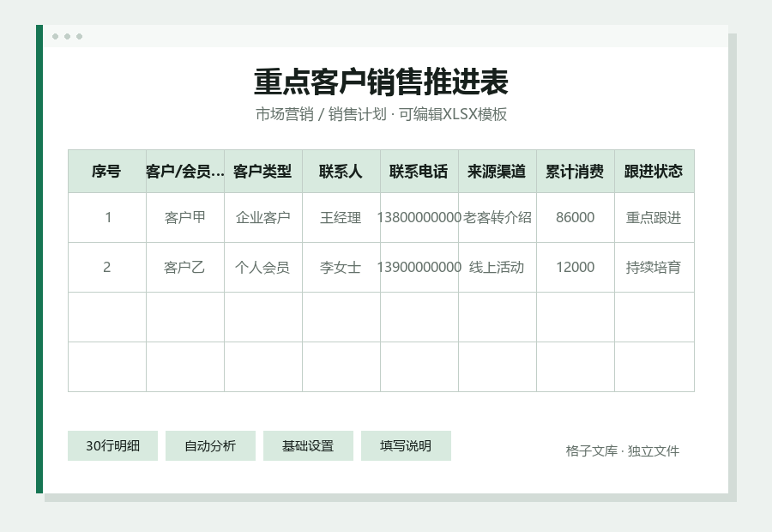
Task: Click the 老客转介绍 cell
Action: 498,217
